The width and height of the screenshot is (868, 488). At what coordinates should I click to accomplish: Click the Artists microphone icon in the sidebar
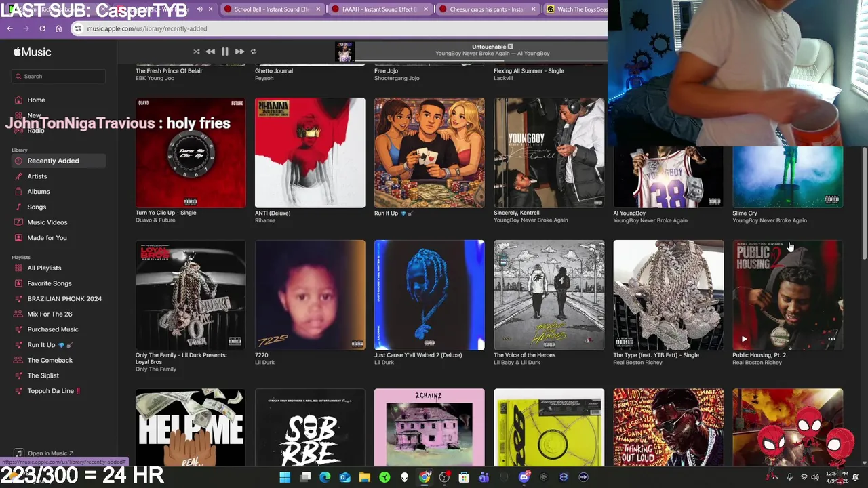click(x=19, y=176)
